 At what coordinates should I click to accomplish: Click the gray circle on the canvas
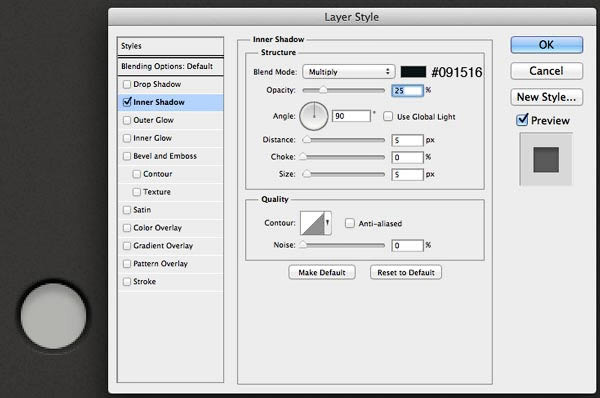tap(53, 316)
